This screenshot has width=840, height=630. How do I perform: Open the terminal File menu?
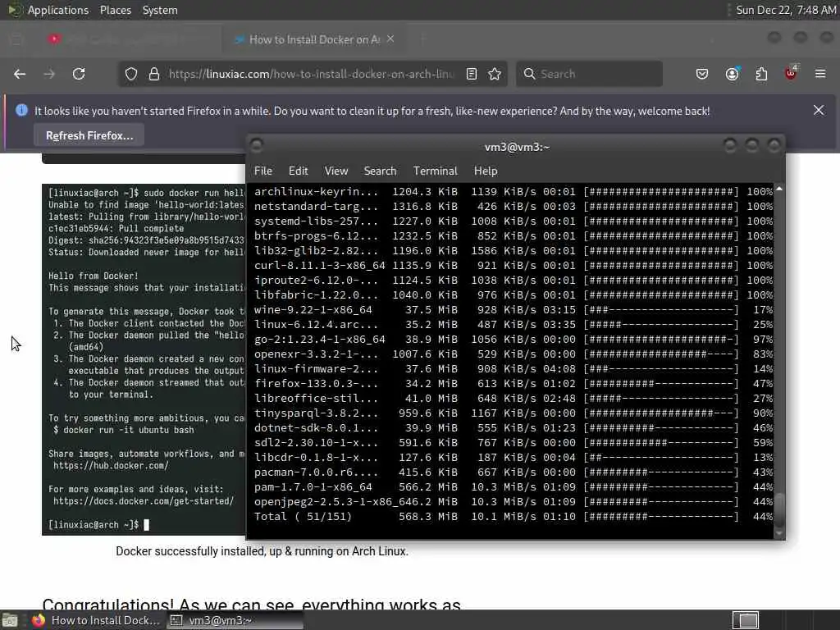click(263, 171)
